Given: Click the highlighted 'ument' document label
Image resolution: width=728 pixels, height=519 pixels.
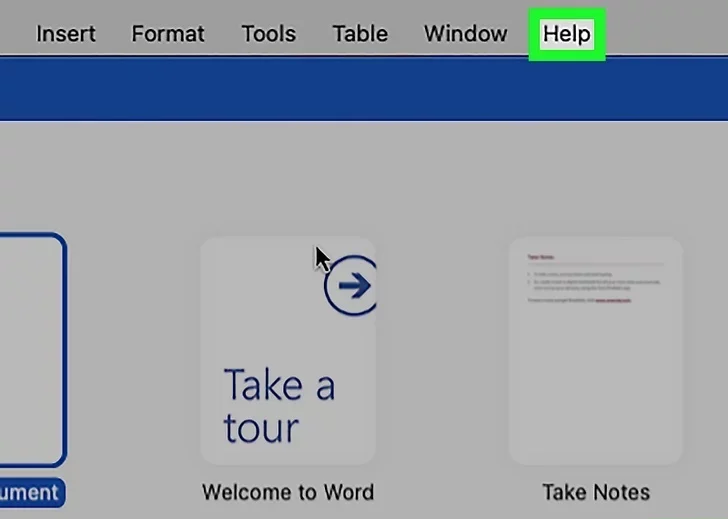Looking at the screenshot, I should tap(32, 493).
